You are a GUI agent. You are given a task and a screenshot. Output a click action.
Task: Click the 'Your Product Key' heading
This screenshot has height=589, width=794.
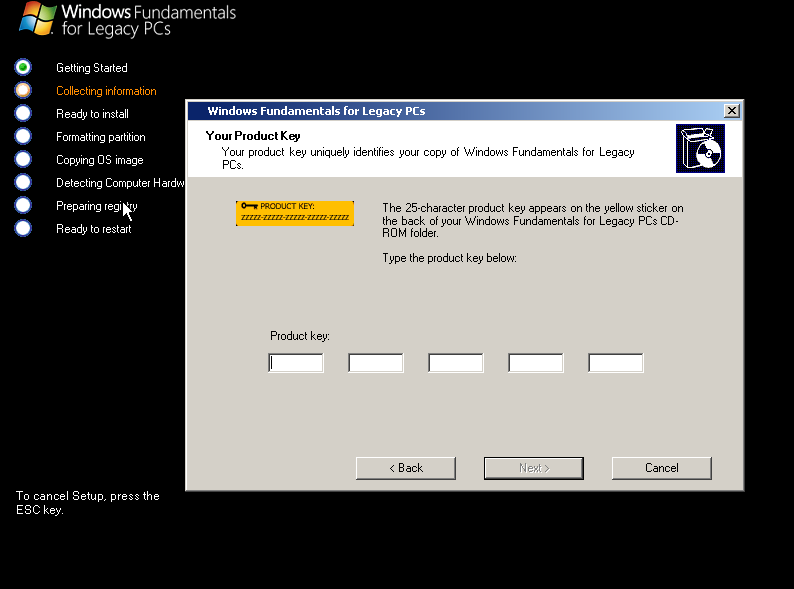coord(253,136)
